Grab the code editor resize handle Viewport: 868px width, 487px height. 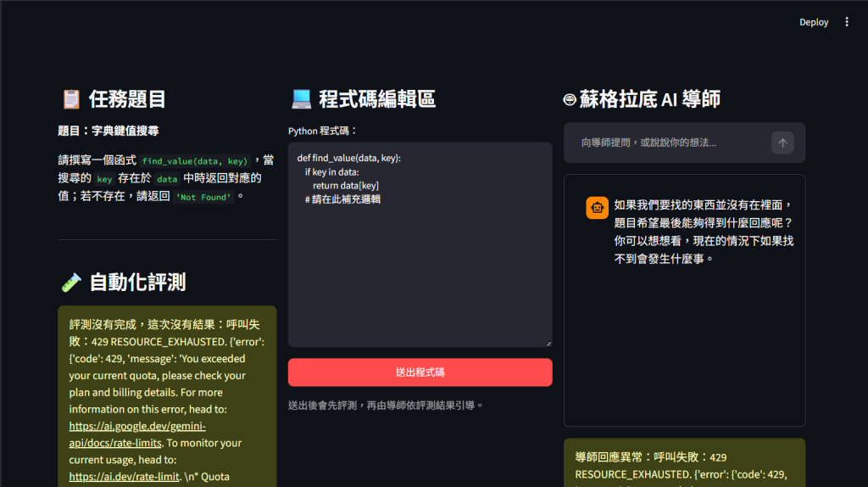tap(548, 344)
